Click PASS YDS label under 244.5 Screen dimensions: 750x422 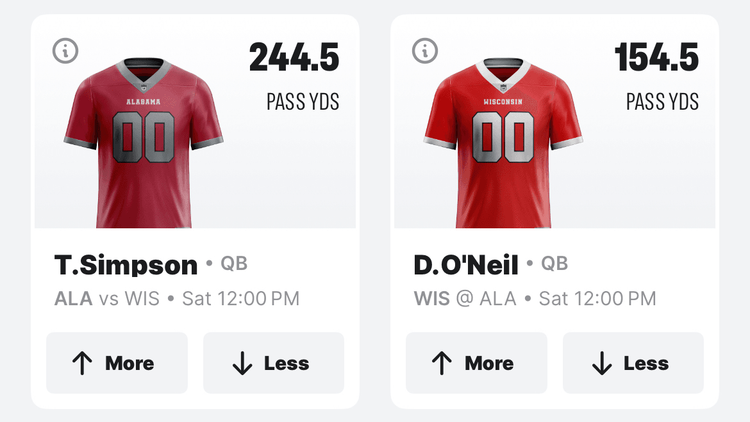[x=302, y=101]
